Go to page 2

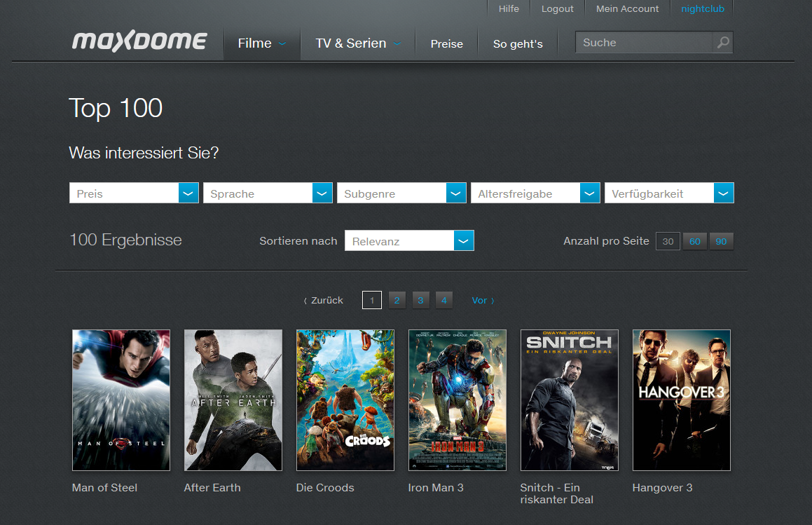tap(397, 300)
